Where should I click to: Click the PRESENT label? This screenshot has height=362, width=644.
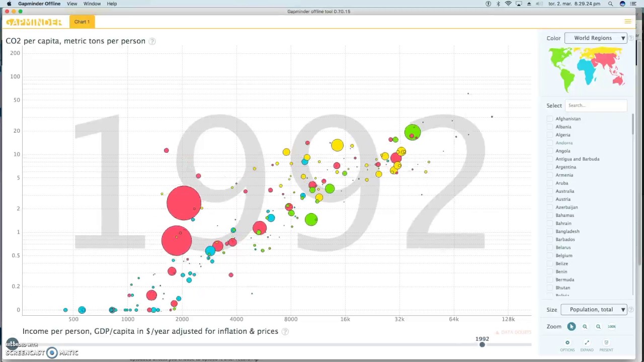coord(606,350)
